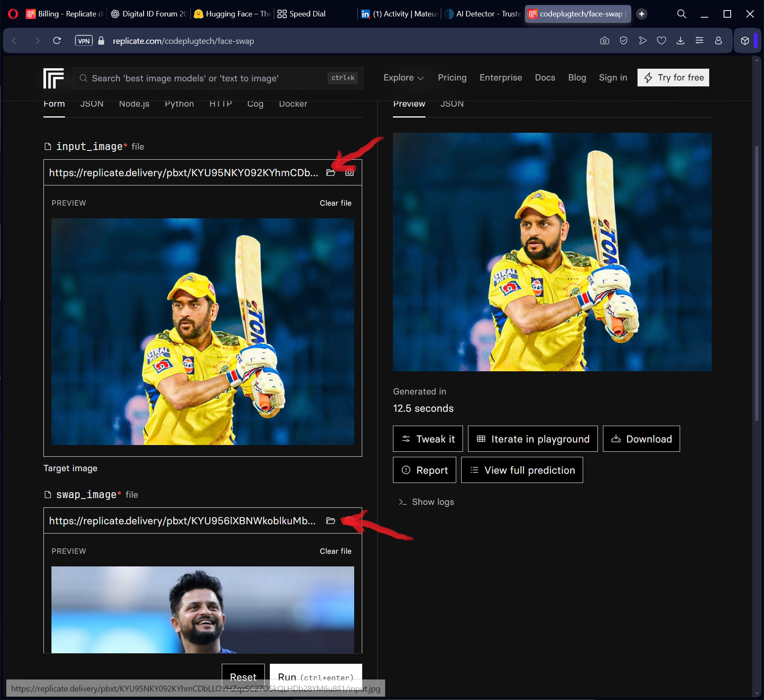Click the Run button
This screenshot has height=700, width=764.
point(315,677)
